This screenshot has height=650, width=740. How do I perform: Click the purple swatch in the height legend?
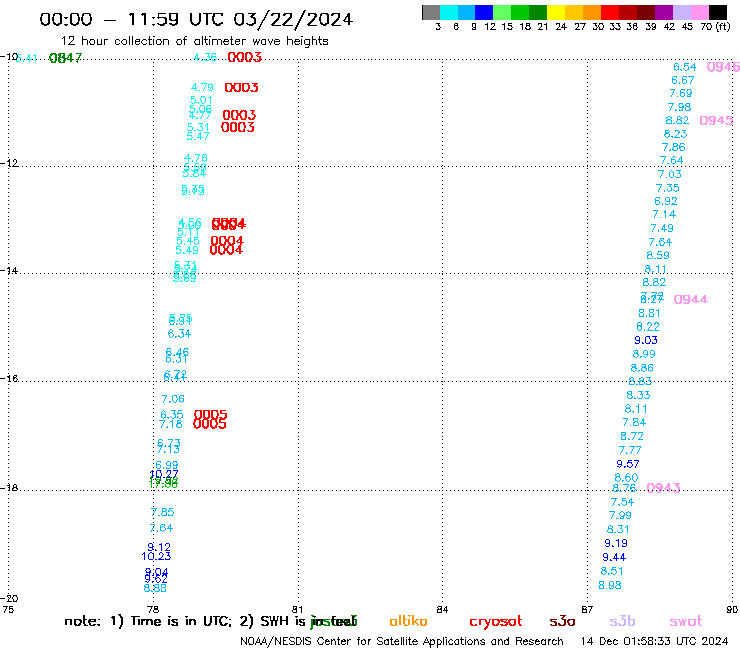point(664,12)
